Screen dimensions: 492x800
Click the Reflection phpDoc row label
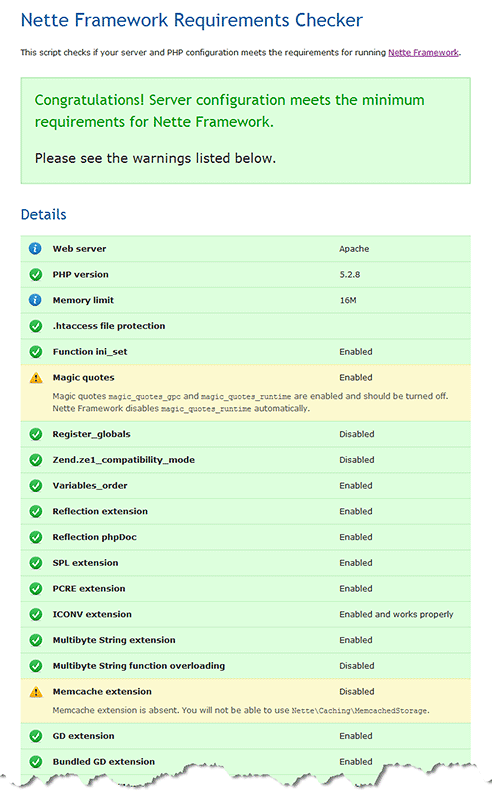(x=94, y=537)
